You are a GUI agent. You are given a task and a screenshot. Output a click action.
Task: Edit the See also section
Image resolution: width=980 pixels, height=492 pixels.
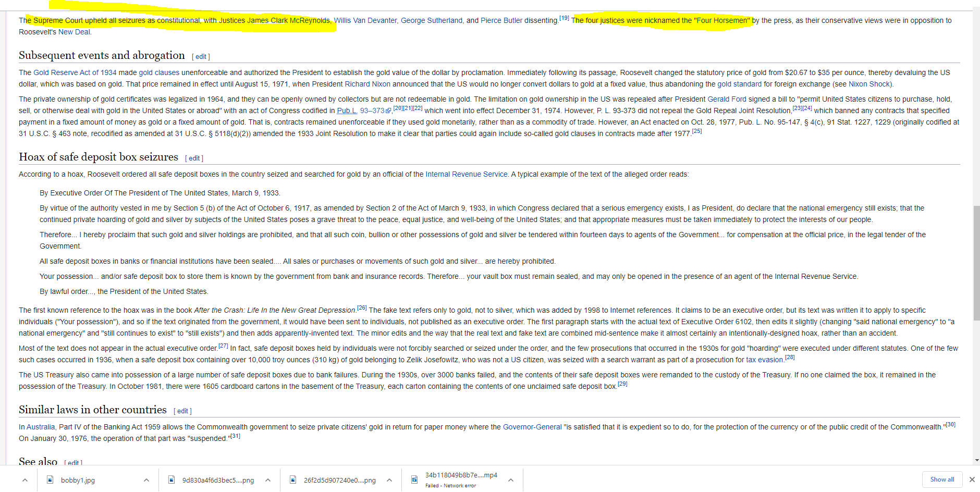pyautogui.click(x=73, y=462)
